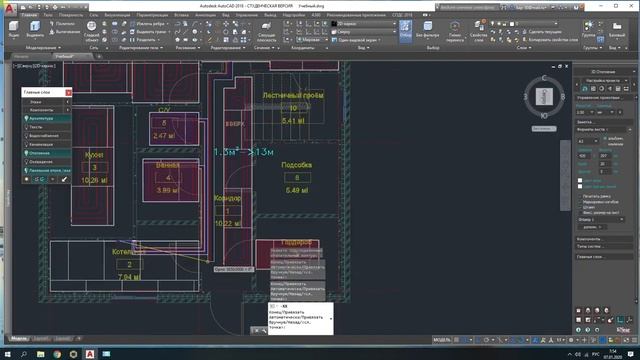Click the ViewCube top face
This screenshot has width=640, height=360.
coord(544,96)
